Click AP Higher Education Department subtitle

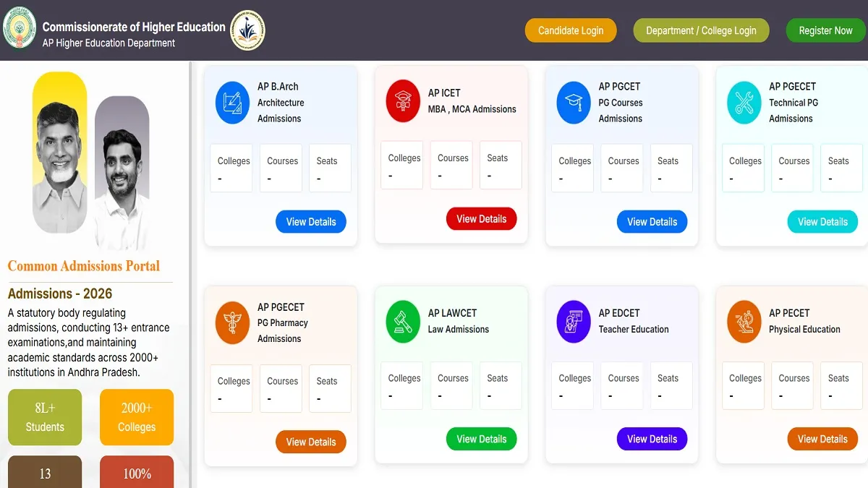109,43
